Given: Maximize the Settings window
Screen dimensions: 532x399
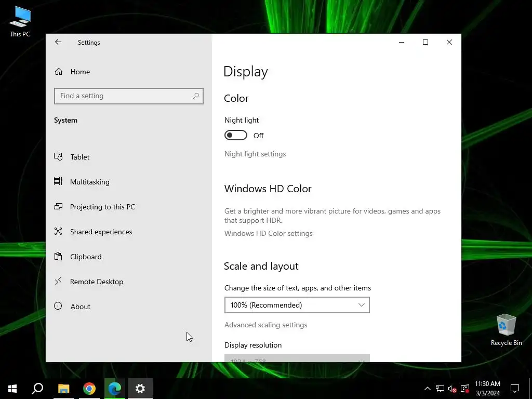Looking at the screenshot, I should point(425,42).
